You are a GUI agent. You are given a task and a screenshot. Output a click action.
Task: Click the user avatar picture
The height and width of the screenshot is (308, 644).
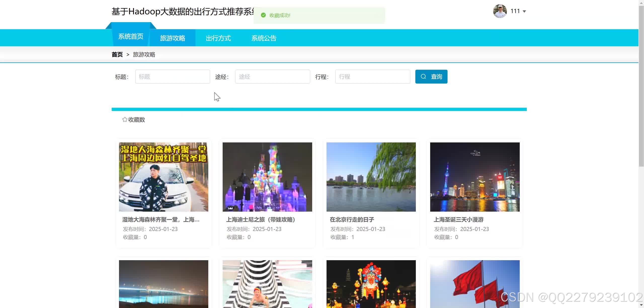(500, 11)
